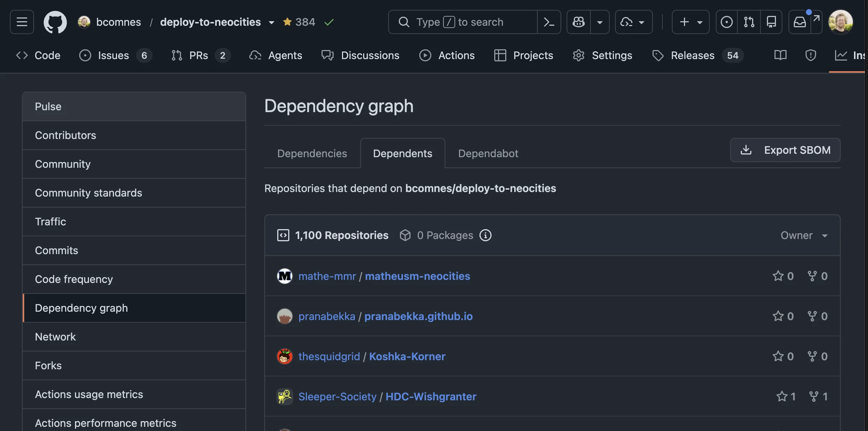Open Commits in the sidebar

coord(134,250)
